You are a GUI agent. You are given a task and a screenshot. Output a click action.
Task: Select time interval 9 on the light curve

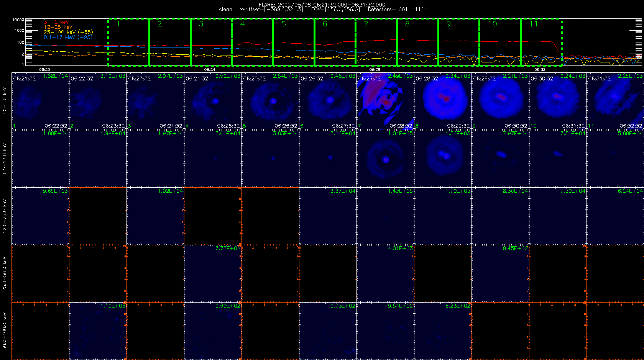(459, 42)
